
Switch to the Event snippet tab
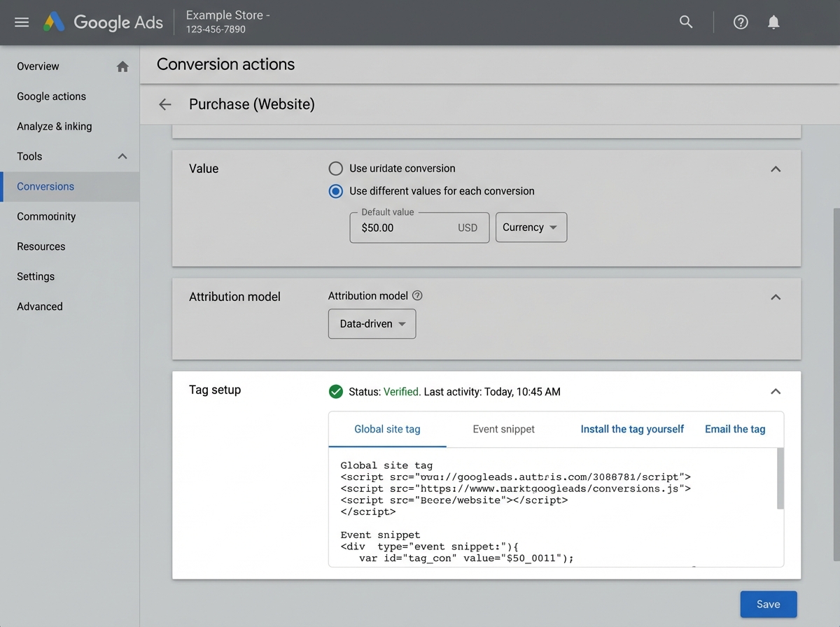503,429
